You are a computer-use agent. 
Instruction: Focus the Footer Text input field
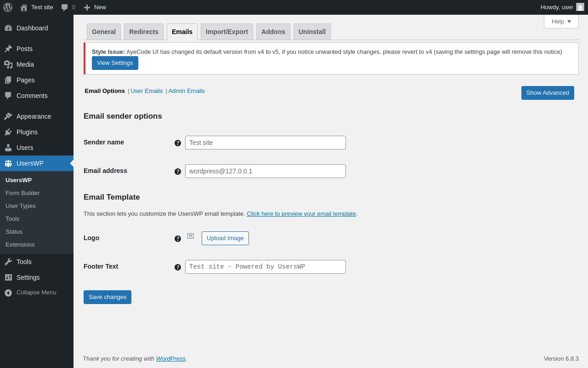(266, 267)
